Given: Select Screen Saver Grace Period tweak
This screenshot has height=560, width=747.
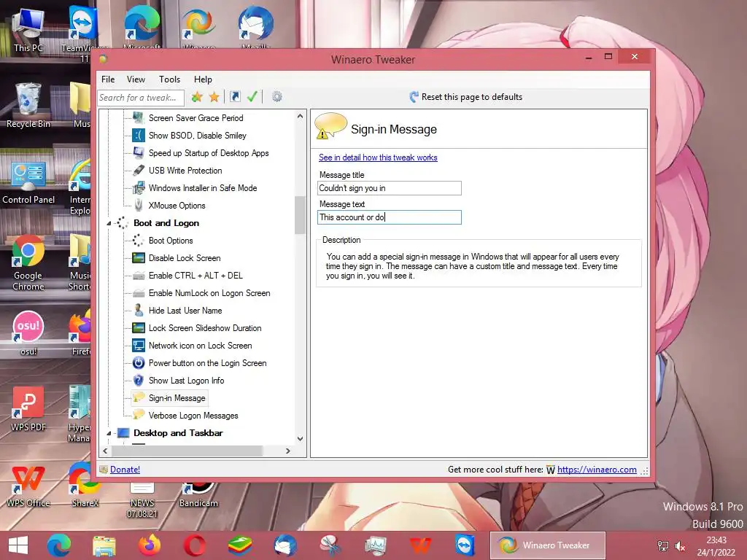Looking at the screenshot, I should 196,117.
